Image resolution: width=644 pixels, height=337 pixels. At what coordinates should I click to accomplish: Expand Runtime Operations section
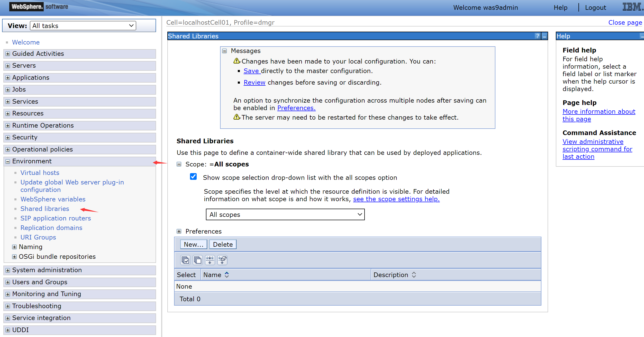click(8, 126)
